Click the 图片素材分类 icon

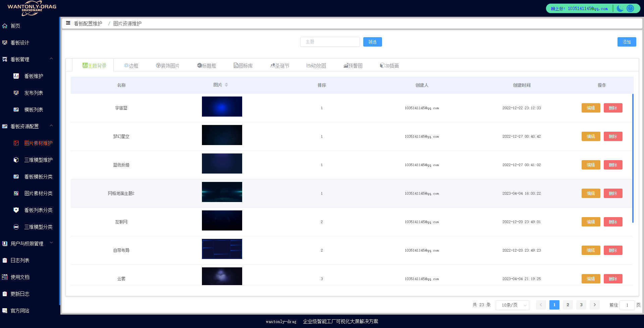[x=16, y=193]
